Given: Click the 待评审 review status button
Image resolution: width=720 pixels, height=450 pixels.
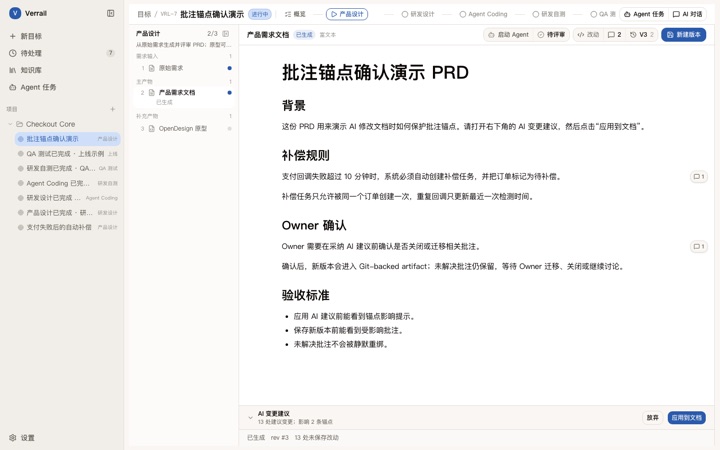Looking at the screenshot, I should 551,34.
